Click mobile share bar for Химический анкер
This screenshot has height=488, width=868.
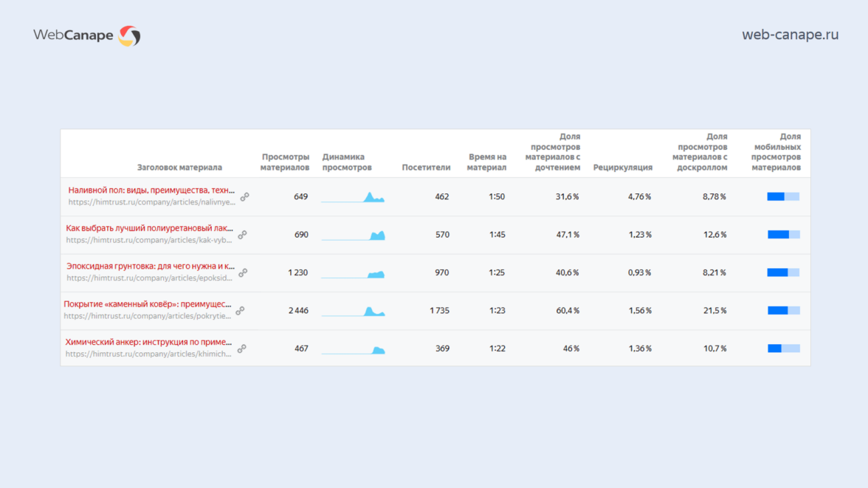pyautogui.click(x=783, y=348)
